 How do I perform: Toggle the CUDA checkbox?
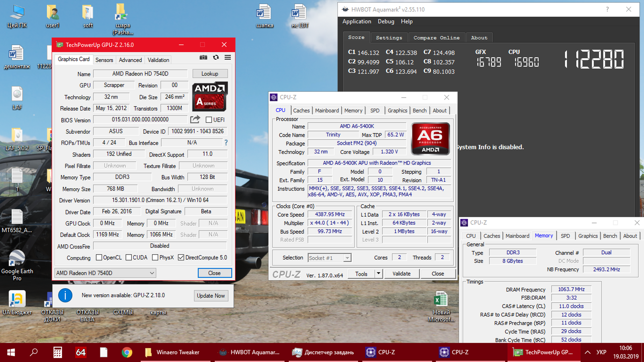128,257
